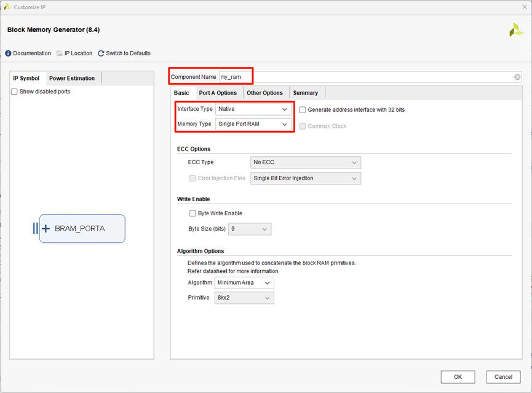Image resolution: width=532 pixels, height=393 pixels.
Task: Select the Power Estimation tab
Action: [x=72, y=78]
